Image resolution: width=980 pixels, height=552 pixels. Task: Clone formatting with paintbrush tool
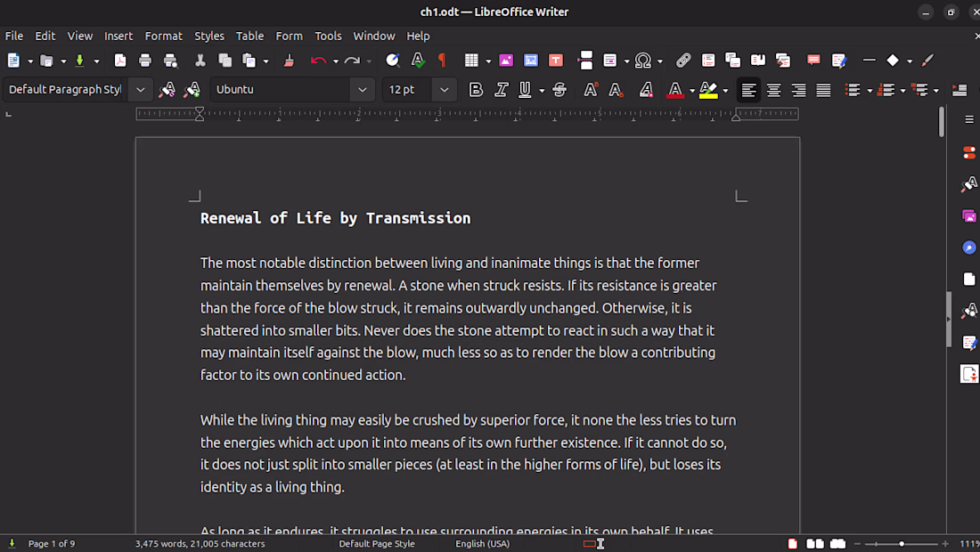[x=289, y=61]
